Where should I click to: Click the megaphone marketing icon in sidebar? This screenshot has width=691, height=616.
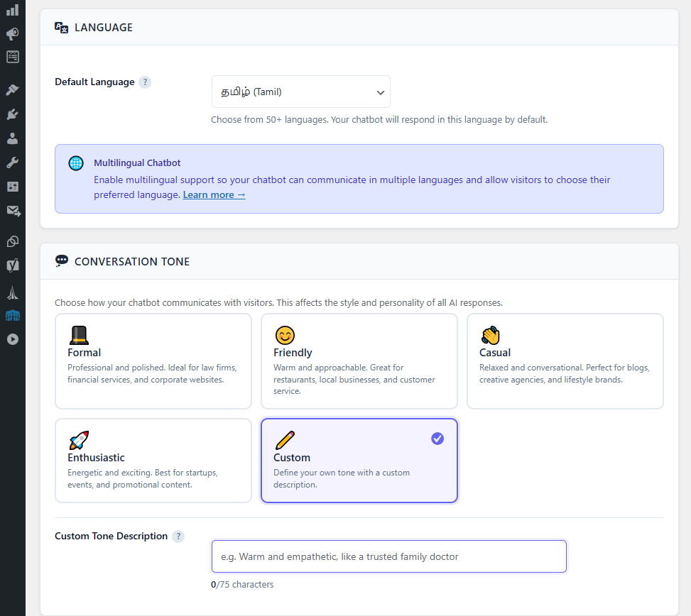[x=11, y=33]
